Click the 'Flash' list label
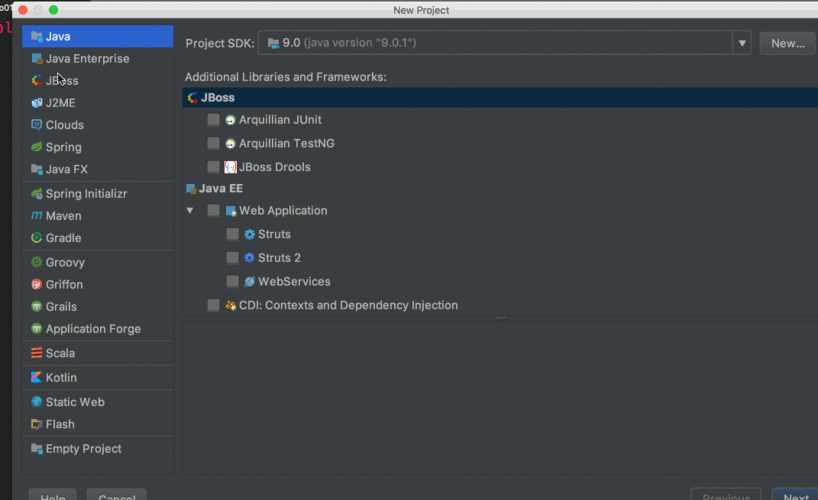This screenshot has width=818, height=500. pos(60,424)
